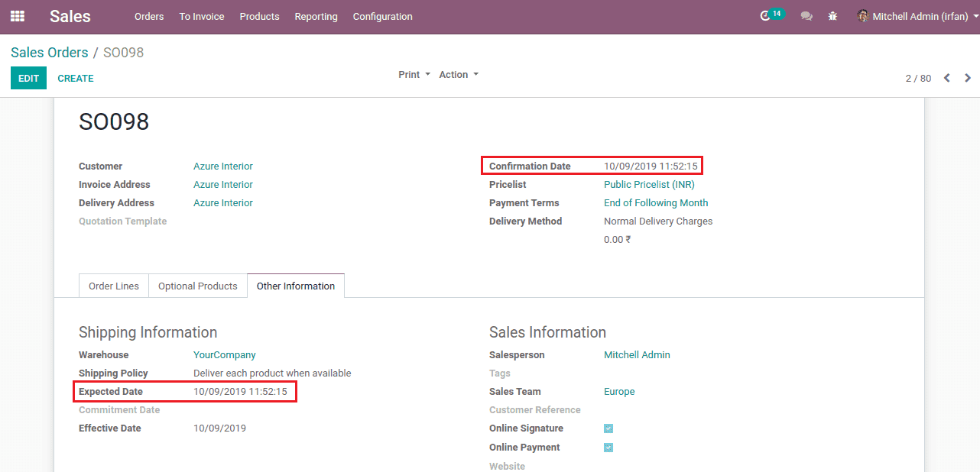Switch to the Optional Products tab
980x472 pixels.
198,286
